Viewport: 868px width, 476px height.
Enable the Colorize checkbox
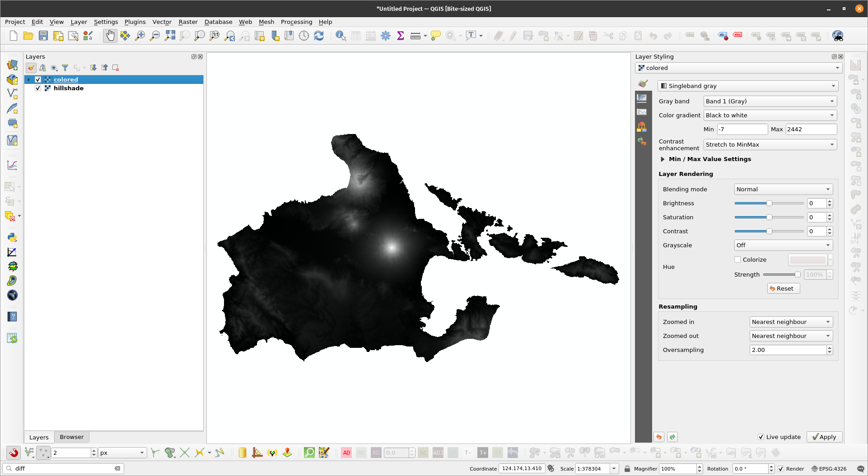click(x=737, y=259)
